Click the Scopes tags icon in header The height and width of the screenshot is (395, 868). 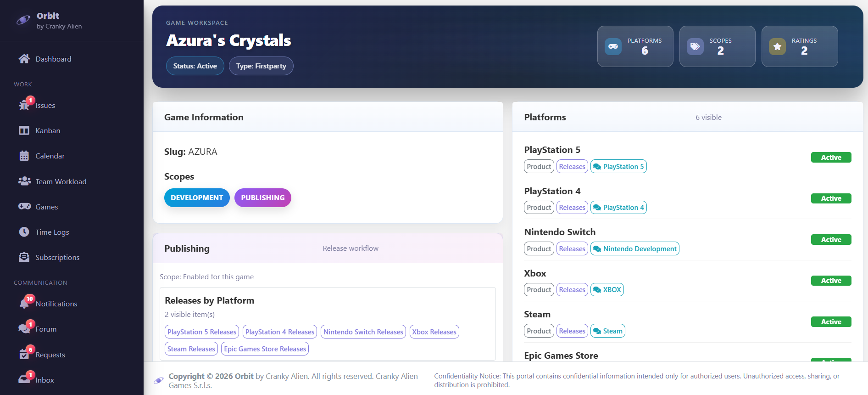tap(695, 46)
